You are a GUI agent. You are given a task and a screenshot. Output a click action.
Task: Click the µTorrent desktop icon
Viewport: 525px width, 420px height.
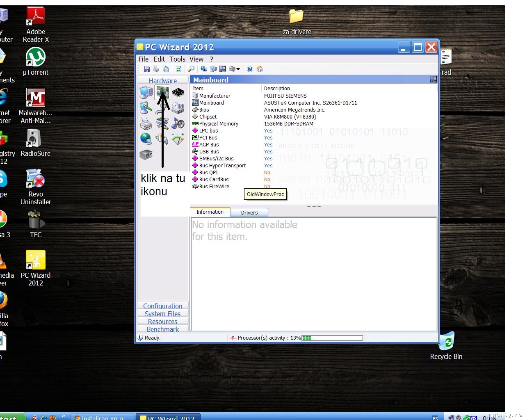[x=36, y=62]
